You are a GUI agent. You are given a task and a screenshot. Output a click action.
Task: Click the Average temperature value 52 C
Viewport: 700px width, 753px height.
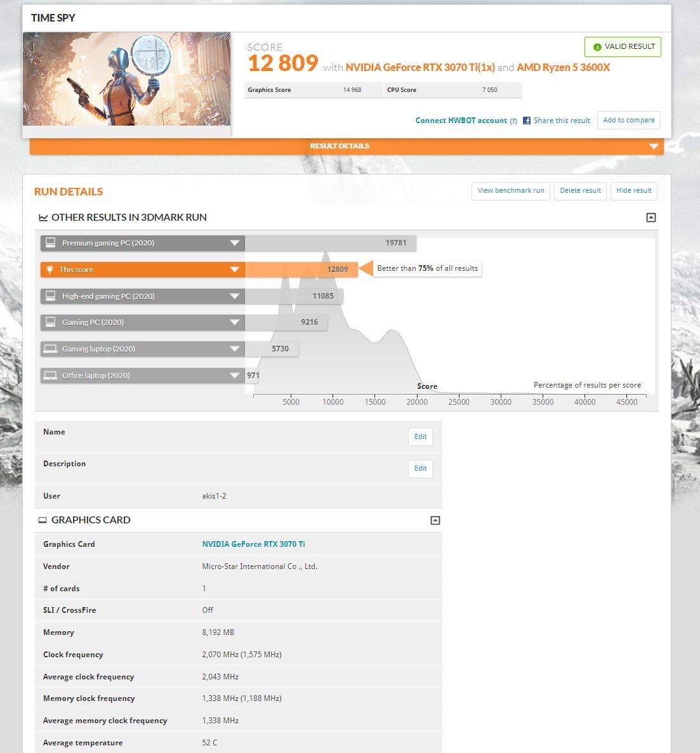pos(210,742)
